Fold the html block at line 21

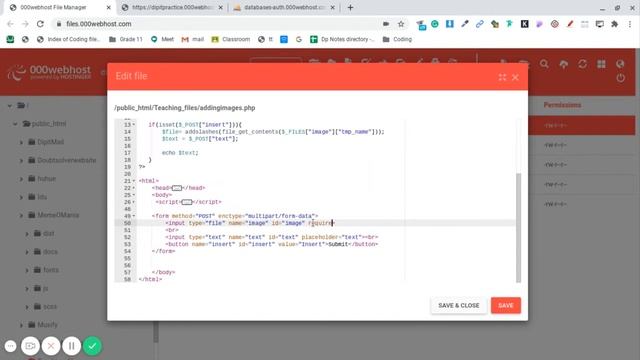(134, 181)
